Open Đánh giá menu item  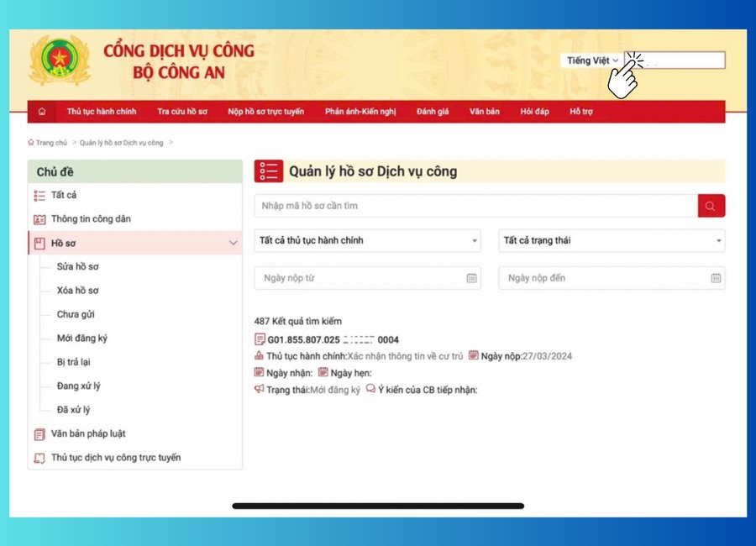tap(433, 112)
